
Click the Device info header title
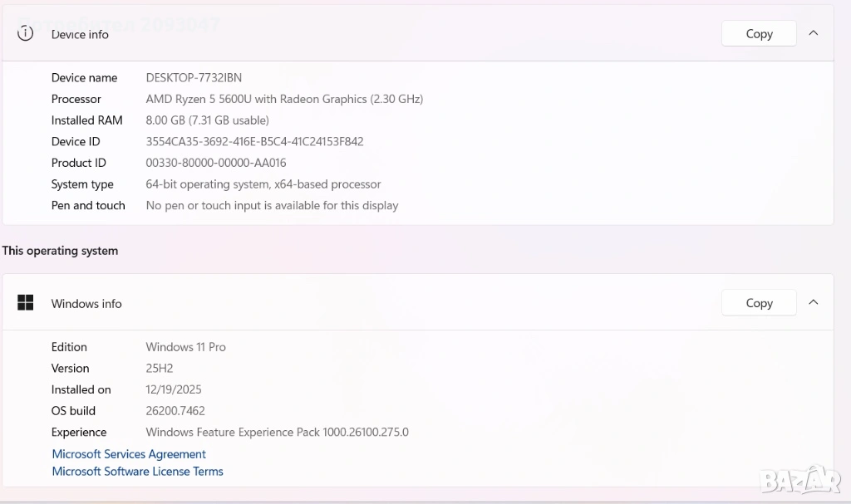pyautogui.click(x=80, y=34)
